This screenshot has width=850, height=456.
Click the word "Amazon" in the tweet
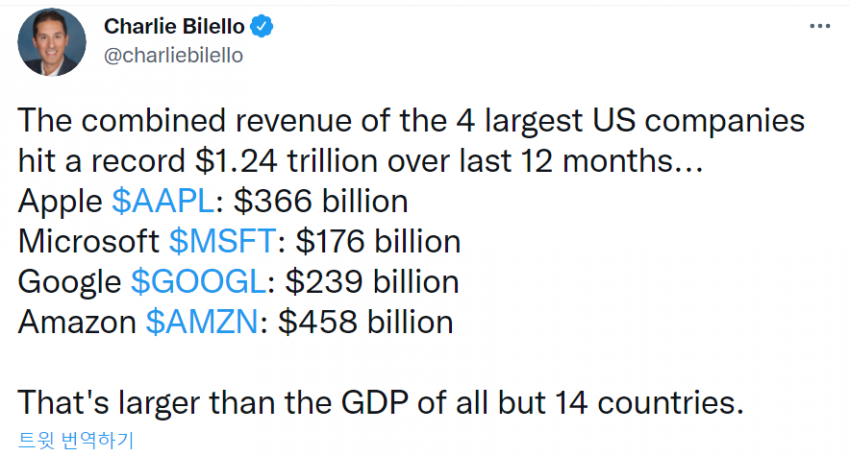[77, 321]
